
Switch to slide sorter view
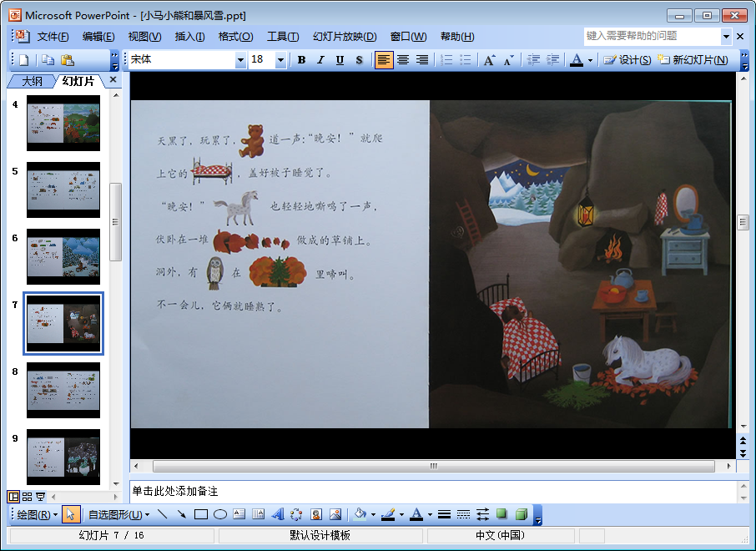point(27,496)
